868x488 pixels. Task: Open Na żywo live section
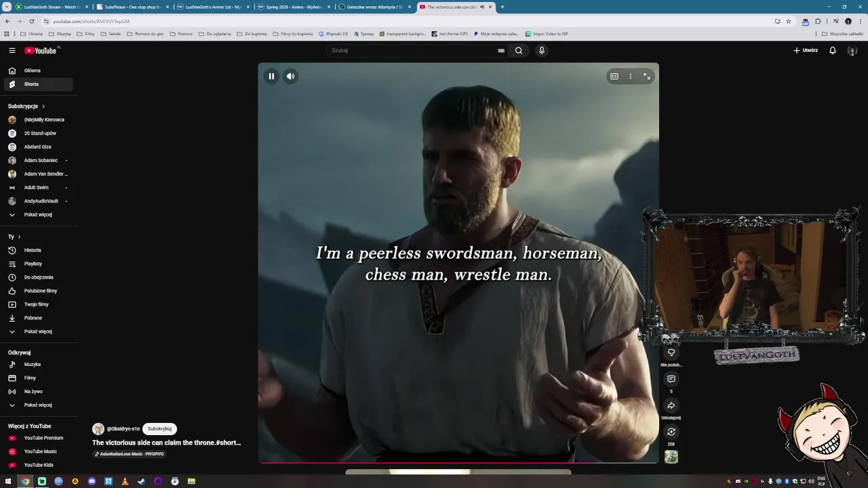click(x=38, y=392)
